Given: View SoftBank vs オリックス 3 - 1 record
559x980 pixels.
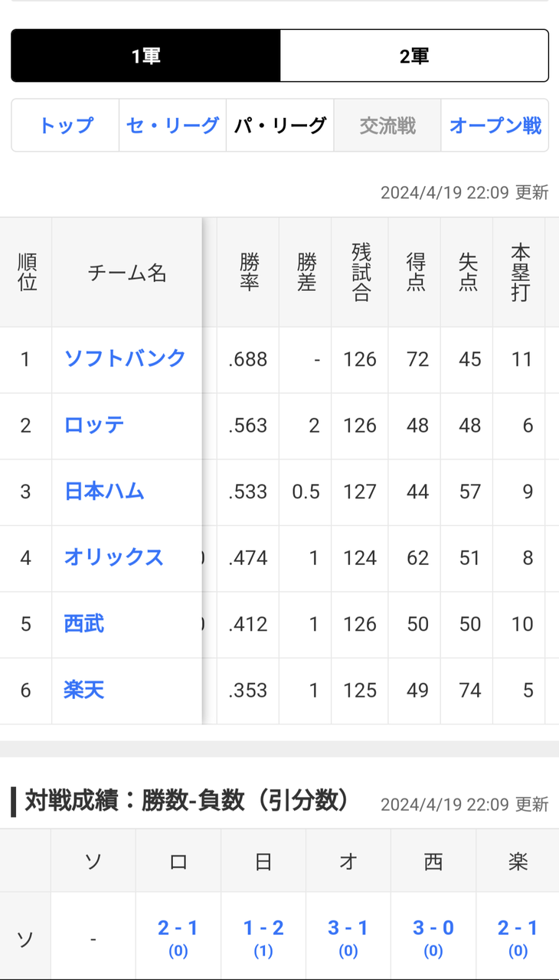Looking at the screenshot, I should [x=348, y=938].
